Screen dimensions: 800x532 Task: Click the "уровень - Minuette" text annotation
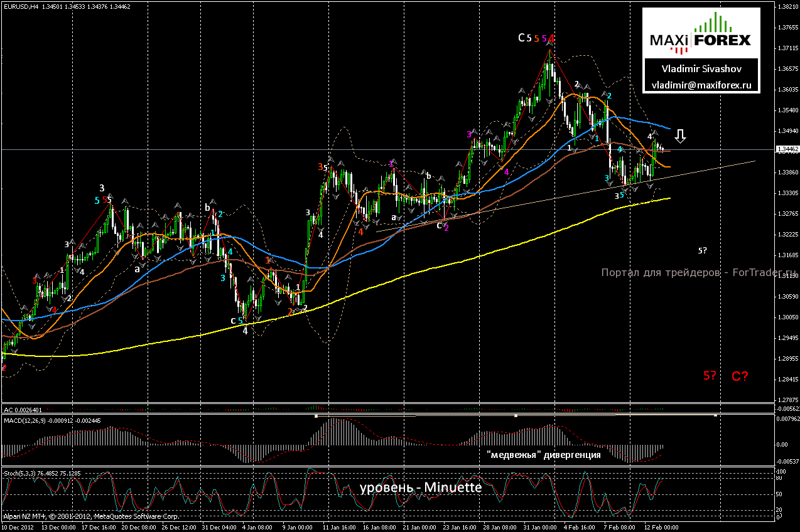pos(420,488)
